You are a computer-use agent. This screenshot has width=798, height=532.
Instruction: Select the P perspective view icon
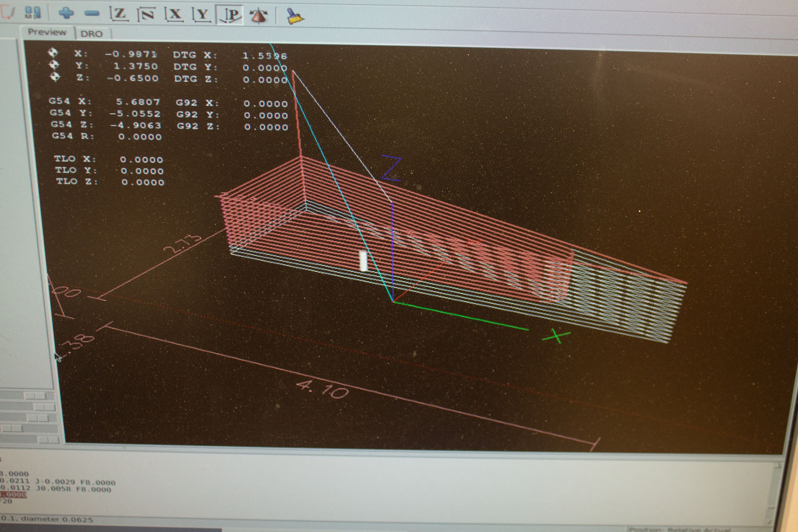(231, 15)
